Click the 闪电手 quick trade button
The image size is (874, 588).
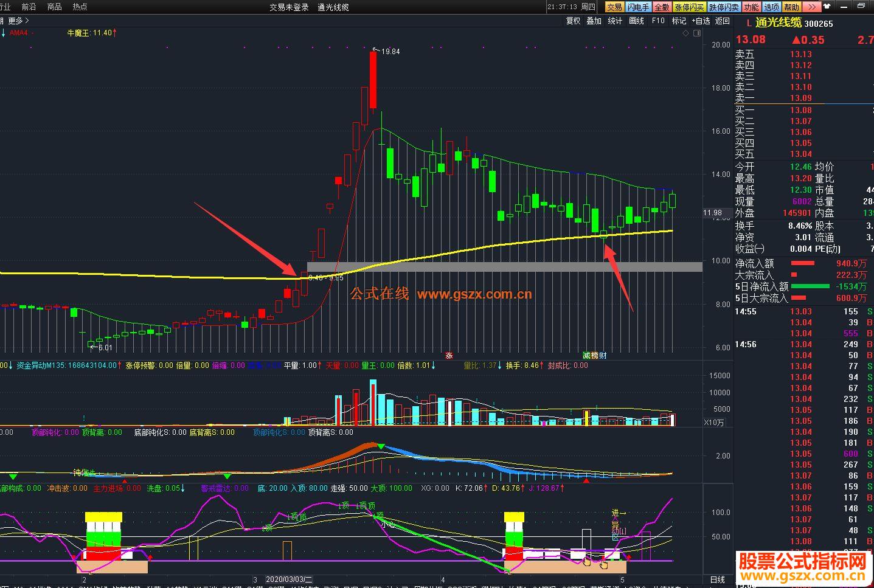click(x=638, y=7)
